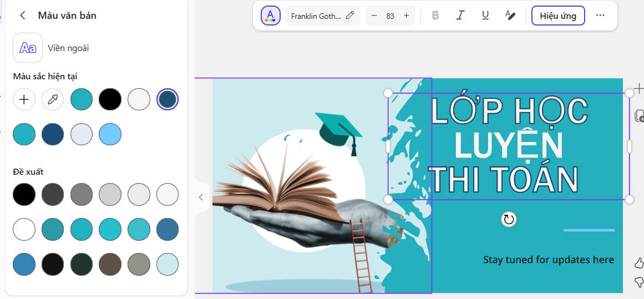Toggle italic formatting

(460, 16)
